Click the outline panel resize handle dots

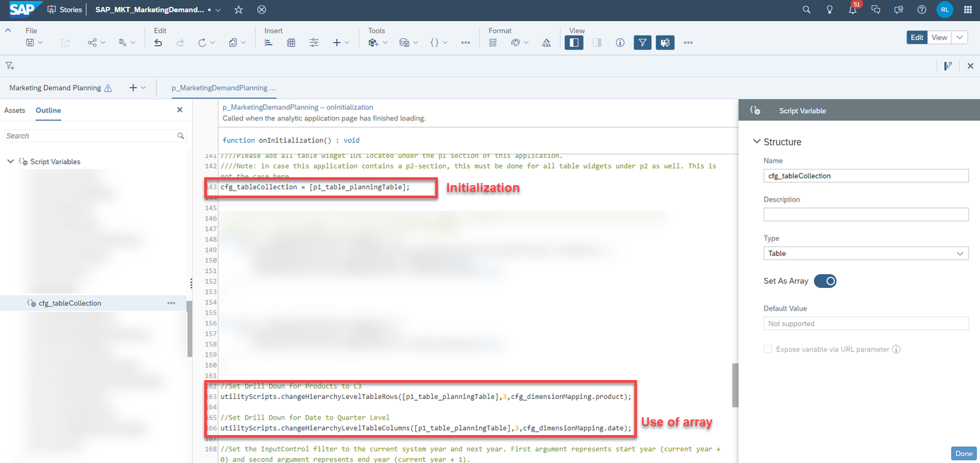(x=191, y=283)
